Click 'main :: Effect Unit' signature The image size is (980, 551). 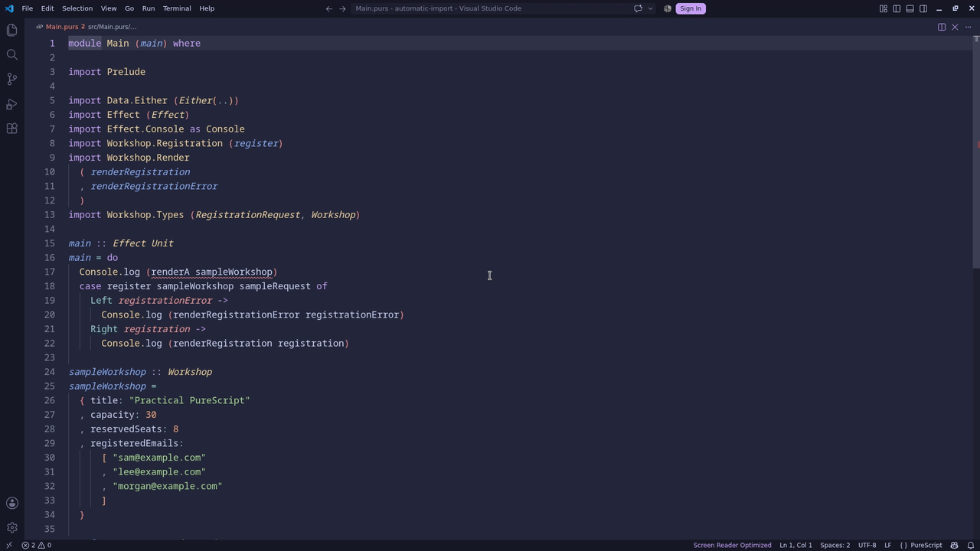[x=121, y=243]
